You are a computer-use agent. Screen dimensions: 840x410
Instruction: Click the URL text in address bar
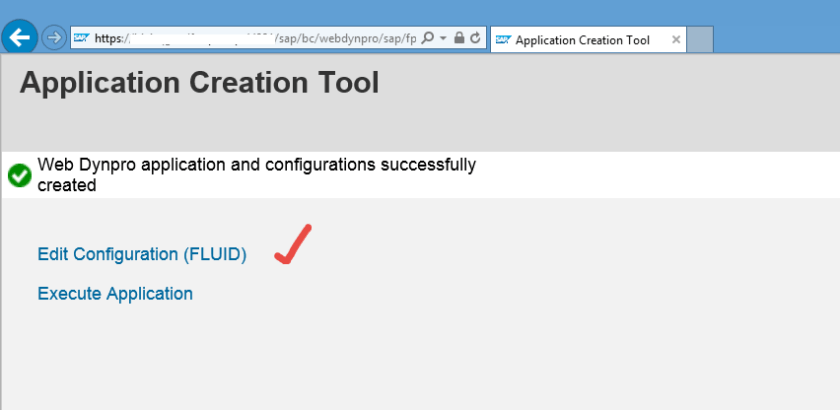pyautogui.click(x=255, y=39)
